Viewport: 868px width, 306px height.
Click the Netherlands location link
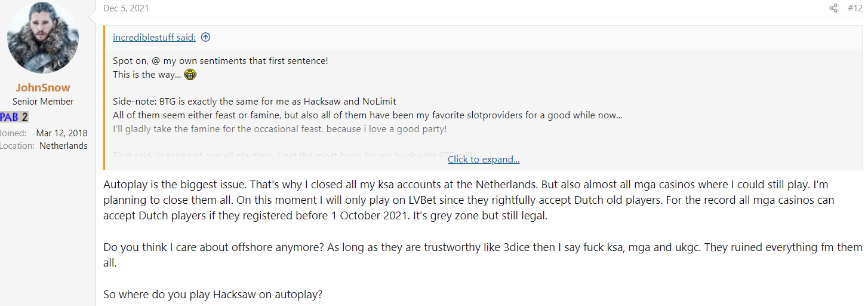coord(63,146)
